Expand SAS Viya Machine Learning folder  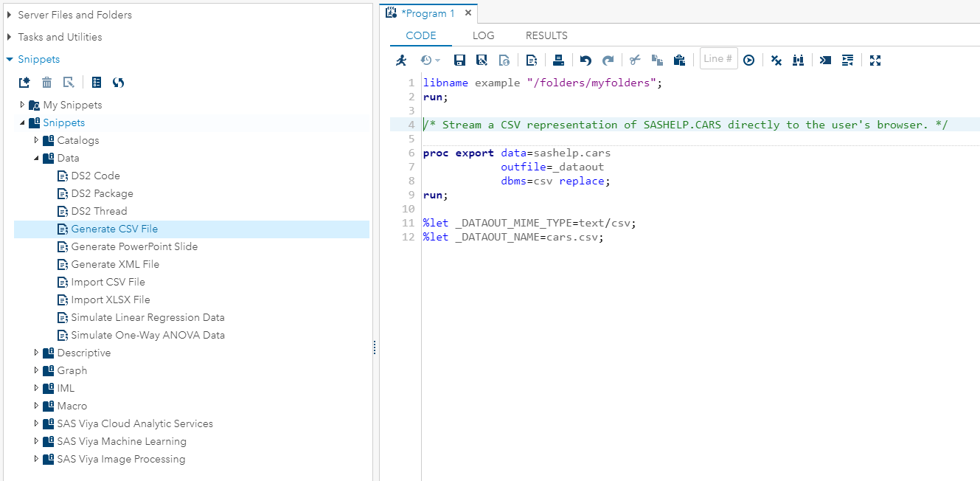[36, 441]
